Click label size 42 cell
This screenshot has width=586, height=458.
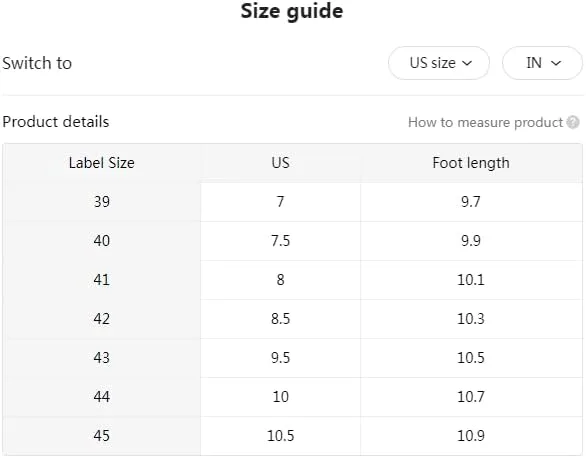(x=102, y=319)
